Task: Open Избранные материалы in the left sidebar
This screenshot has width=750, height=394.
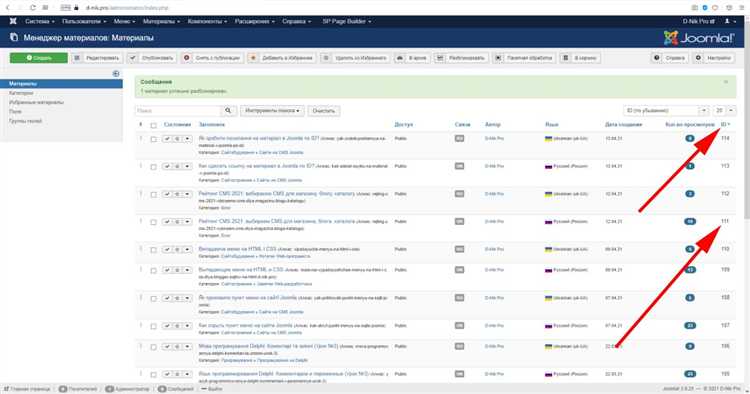Action: click(x=36, y=102)
